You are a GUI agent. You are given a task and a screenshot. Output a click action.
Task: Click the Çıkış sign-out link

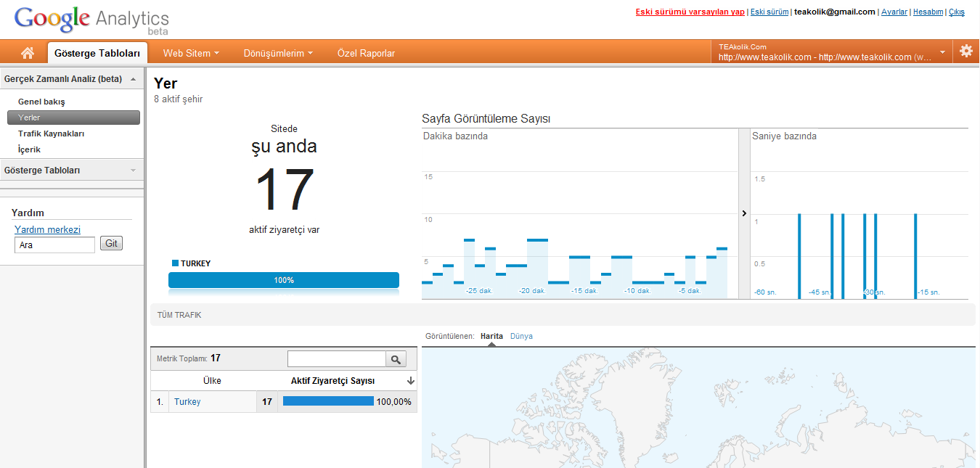tap(957, 12)
